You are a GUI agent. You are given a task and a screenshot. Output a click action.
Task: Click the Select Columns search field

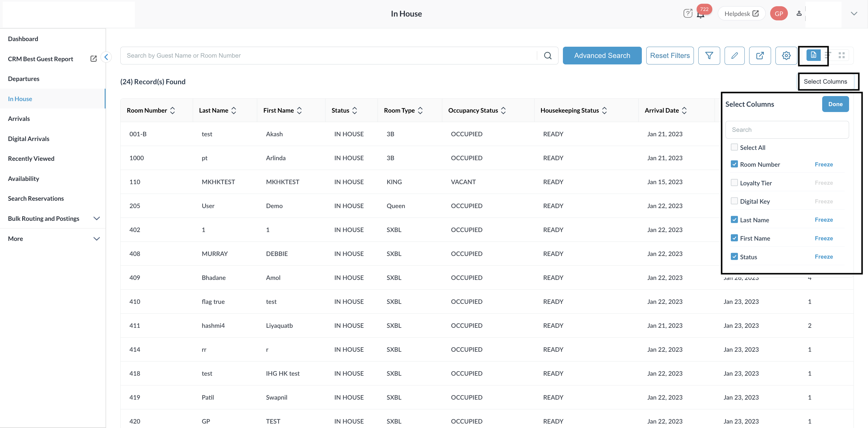click(x=787, y=130)
